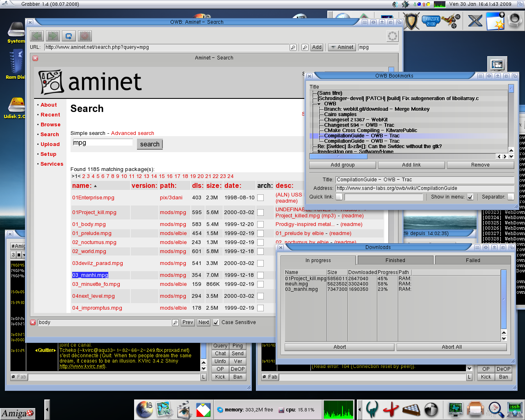
Task: Click the magnifier button next to Add
Action: pyautogui.click(x=305, y=48)
